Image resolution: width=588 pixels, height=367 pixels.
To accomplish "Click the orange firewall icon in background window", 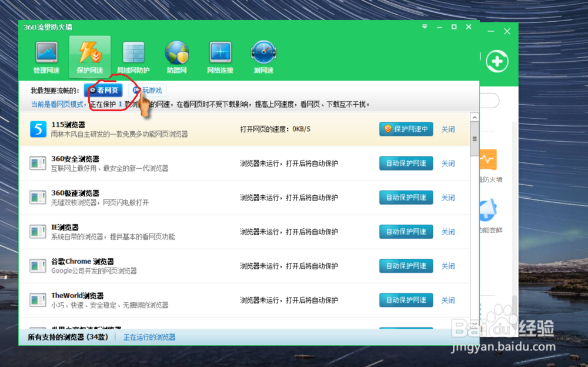I will pos(488,159).
